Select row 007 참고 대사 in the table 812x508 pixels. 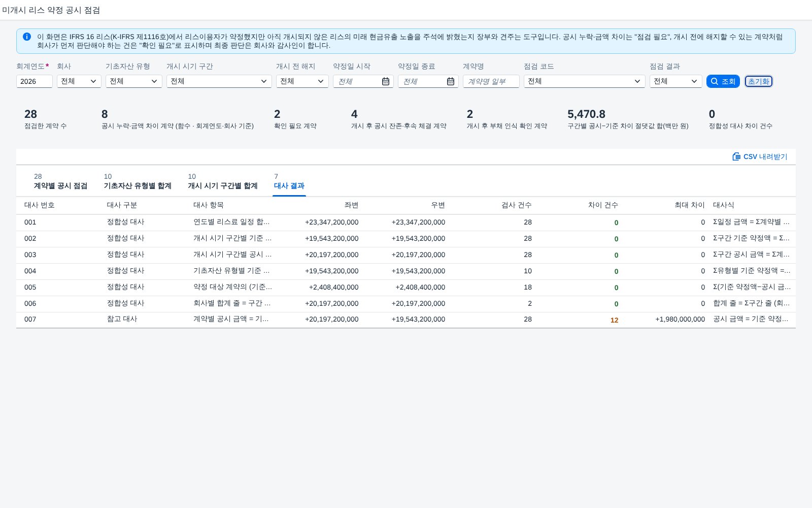(406, 320)
